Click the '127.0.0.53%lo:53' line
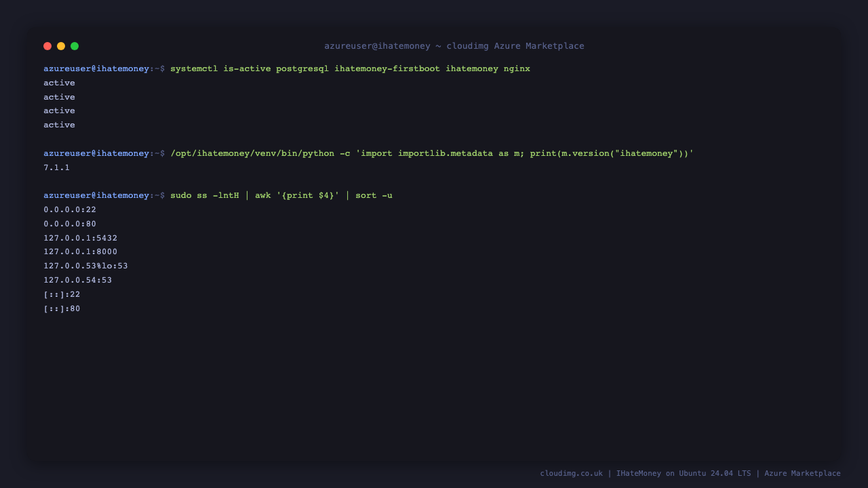 (x=86, y=266)
